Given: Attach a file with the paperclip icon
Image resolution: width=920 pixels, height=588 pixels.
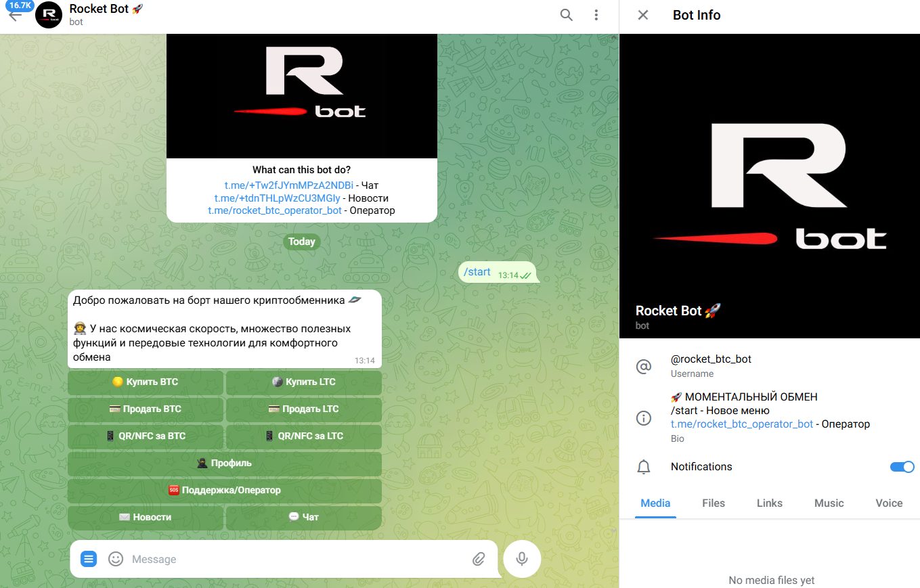Looking at the screenshot, I should (x=479, y=559).
